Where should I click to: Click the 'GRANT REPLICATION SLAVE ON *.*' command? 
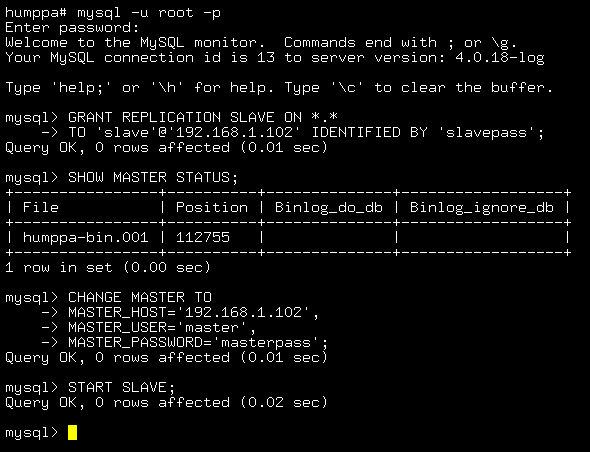pyautogui.click(x=203, y=117)
